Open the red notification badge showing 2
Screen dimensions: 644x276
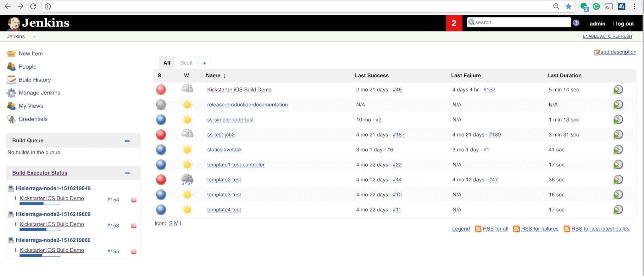coord(454,23)
